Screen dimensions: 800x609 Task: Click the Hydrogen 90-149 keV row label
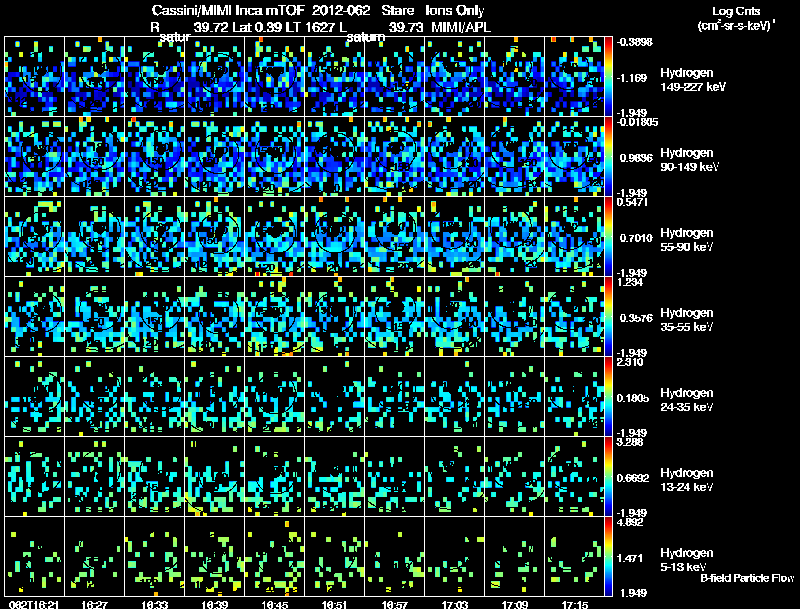(x=689, y=160)
